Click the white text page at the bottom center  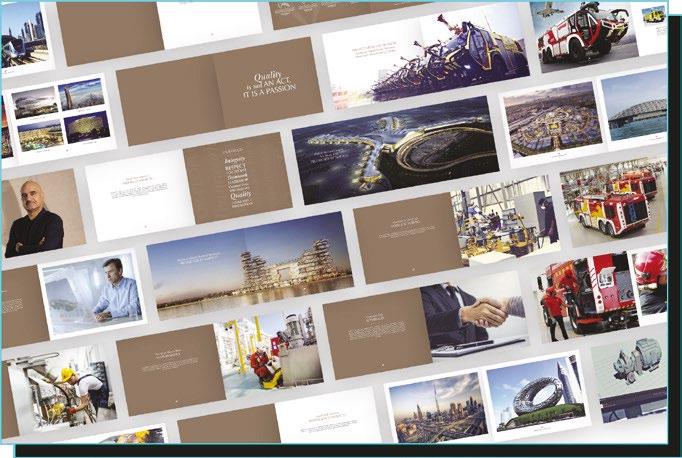click(328, 415)
